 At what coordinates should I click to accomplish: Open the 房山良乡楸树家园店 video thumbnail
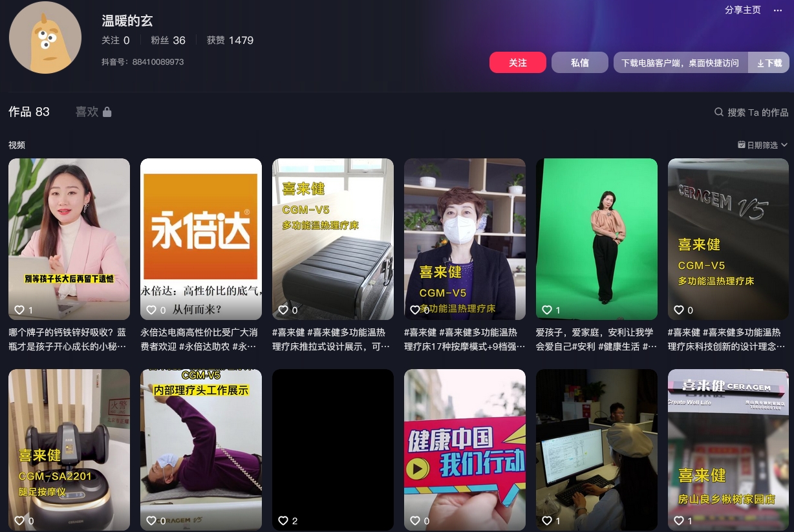pos(729,450)
